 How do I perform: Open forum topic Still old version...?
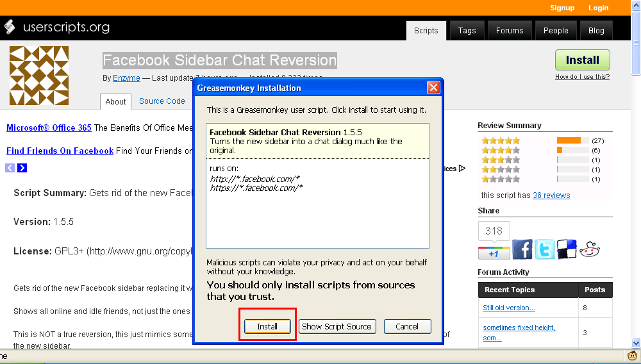tap(508, 308)
